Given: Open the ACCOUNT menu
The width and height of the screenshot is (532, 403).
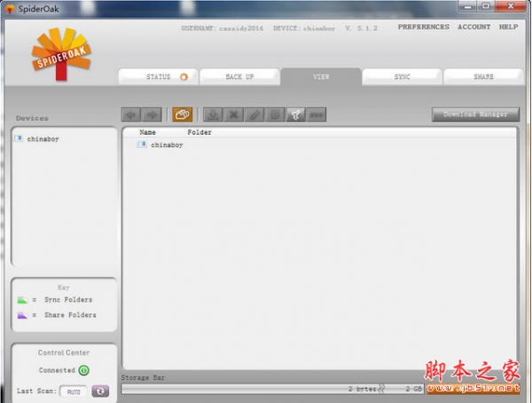Looking at the screenshot, I should pyautogui.click(x=474, y=27).
